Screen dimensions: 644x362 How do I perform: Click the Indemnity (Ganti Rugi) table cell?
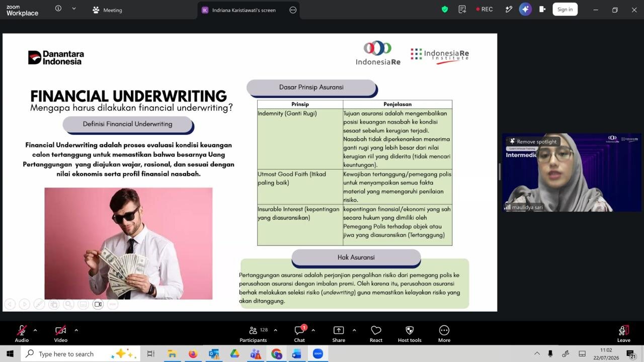300,139
